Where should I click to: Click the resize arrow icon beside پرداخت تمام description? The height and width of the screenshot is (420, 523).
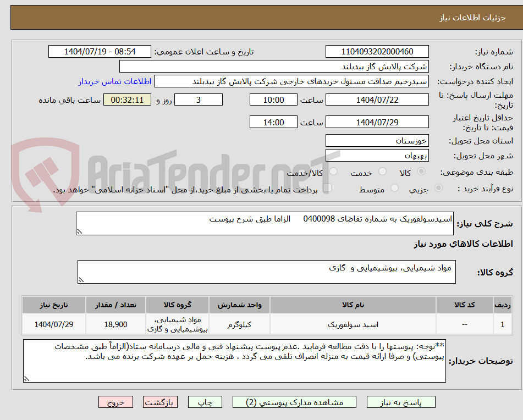(328, 187)
